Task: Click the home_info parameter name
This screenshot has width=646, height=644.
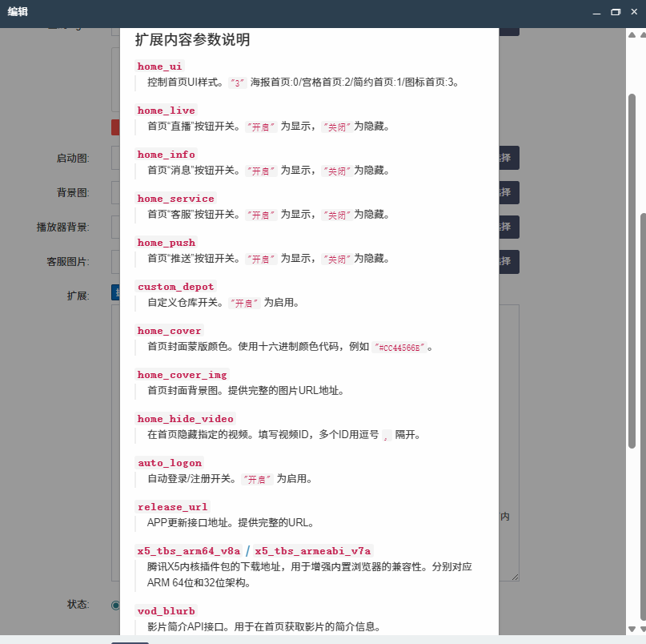Action: 166,155
